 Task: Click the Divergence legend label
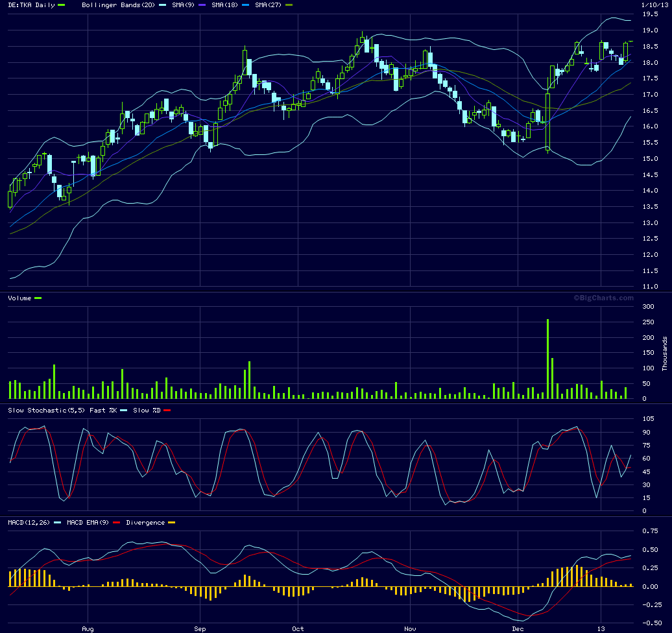pyautogui.click(x=145, y=523)
